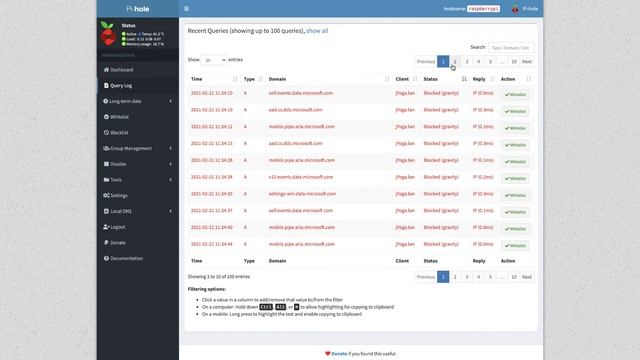This screenshot has width=640, height=360.
Task: Expand the Local DNS submenu
Action: (x=138, y=211)
